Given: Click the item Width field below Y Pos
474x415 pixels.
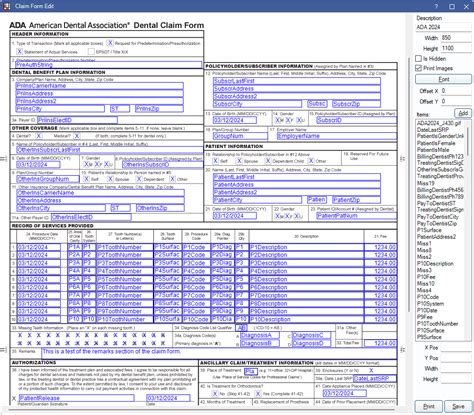Looking at the screenshot, I should [456, 368].
